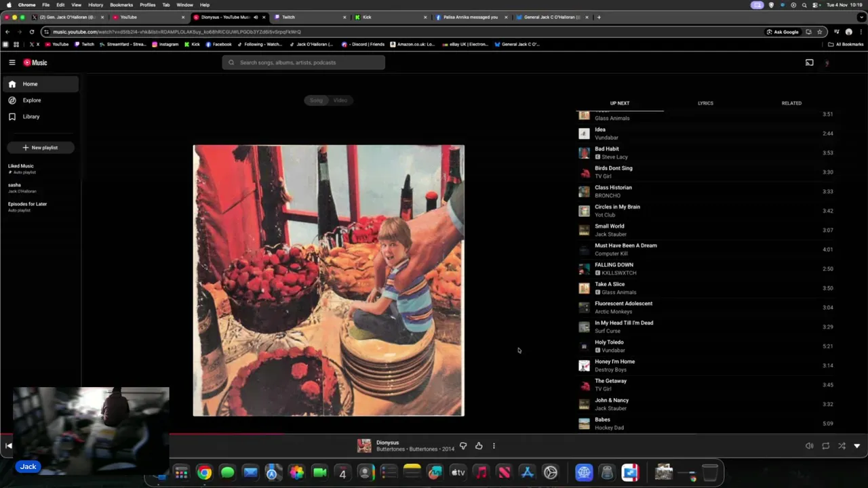Click Take a Slice album thumbnail

[x=584, y=288]
